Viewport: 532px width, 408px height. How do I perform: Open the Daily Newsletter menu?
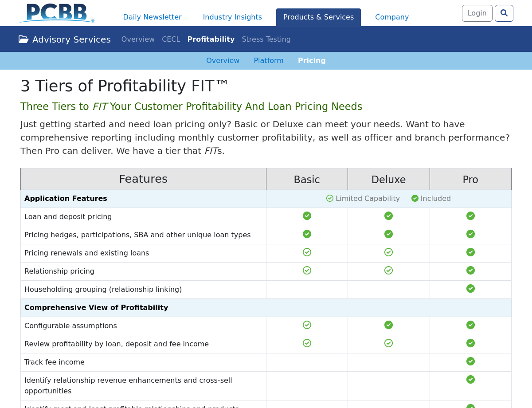[x=152, y=17]
